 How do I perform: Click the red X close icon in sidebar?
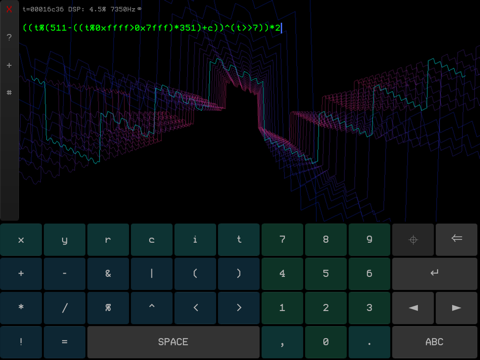pos(9,9)
